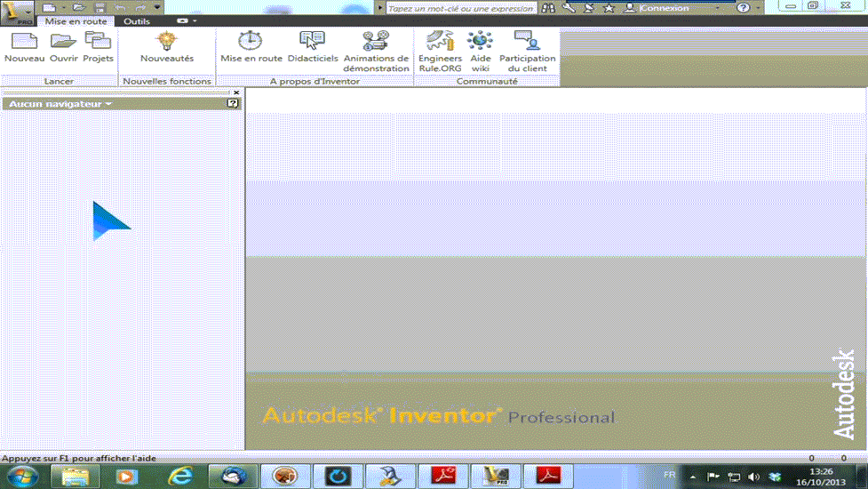Open Thunderbird mail taskbar icon
This screenshot has width=868, height=489.
(x=233, y=477)
